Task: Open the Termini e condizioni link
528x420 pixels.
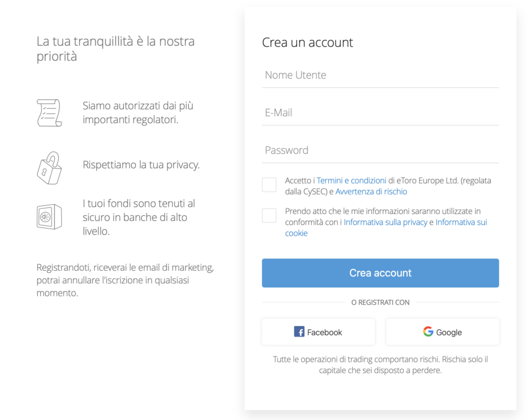Action: click(351, 181)
